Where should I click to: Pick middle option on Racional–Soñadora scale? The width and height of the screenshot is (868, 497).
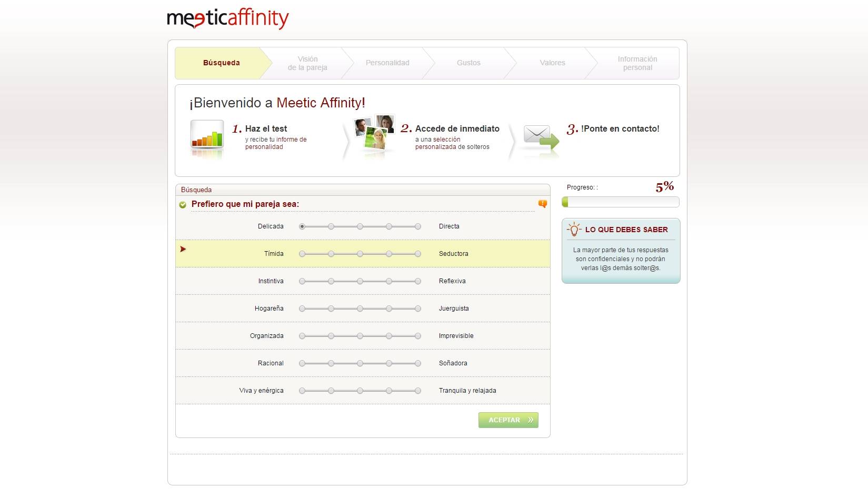pyautogui.click(x=360, y=363)
